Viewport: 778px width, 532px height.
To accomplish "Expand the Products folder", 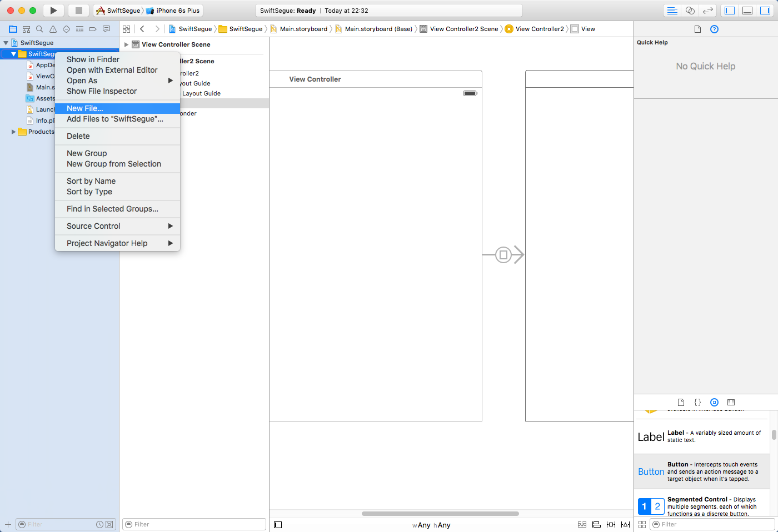I will [13, 132].
